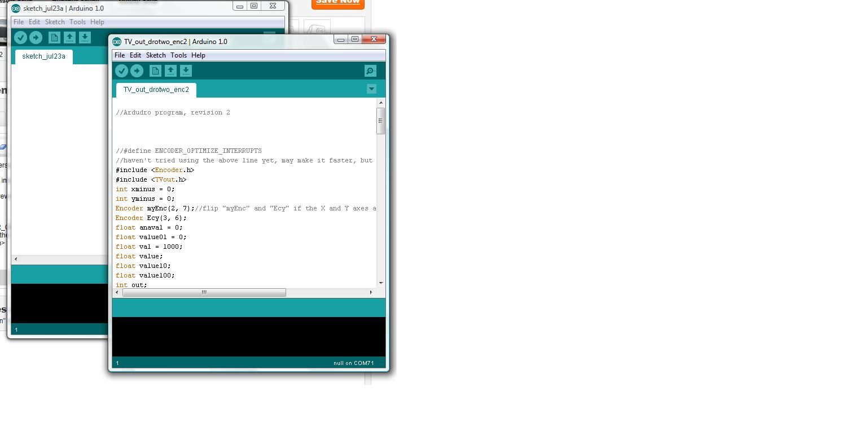This screenshot has width=868, height=427.
Task: Click Arduino logo in sketch_jul23a title bar
Action: (x=16, y=8)
